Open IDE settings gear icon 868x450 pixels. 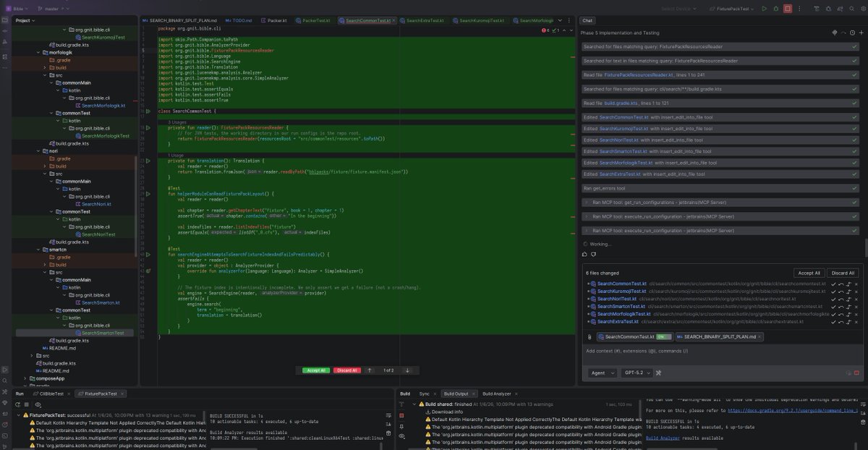[x=863, y=9]
